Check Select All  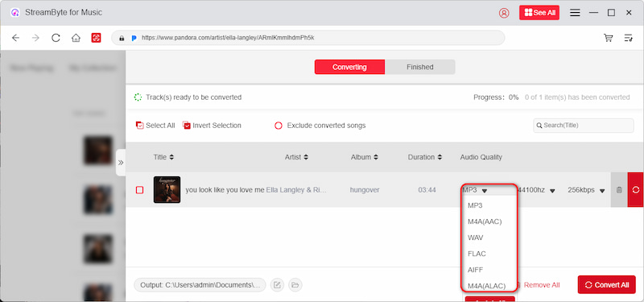[x=155, y=126]
